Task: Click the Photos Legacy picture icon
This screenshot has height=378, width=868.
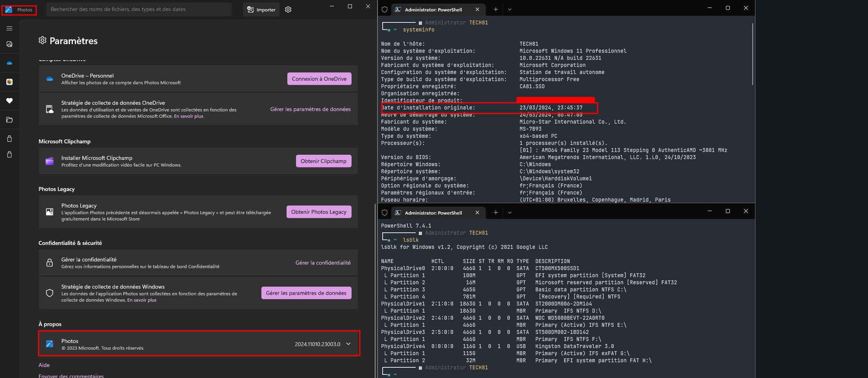Action: click(x=50, y=212)
